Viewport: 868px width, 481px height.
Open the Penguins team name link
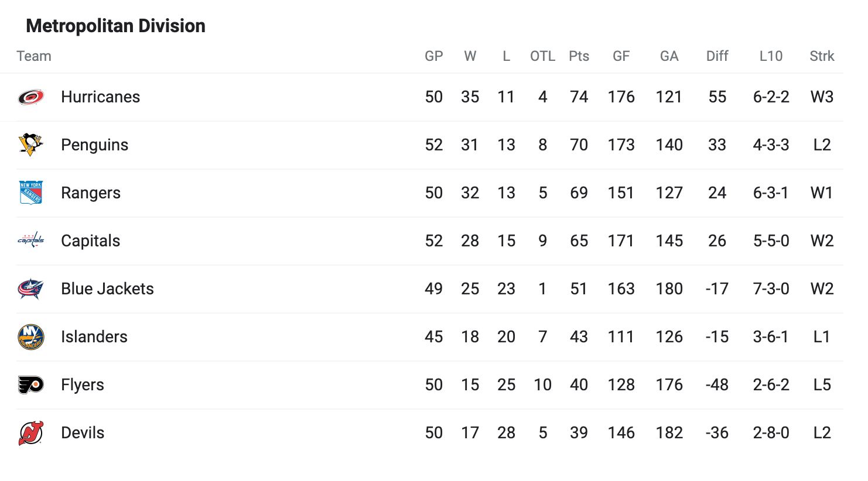click(x=94, y=145)
